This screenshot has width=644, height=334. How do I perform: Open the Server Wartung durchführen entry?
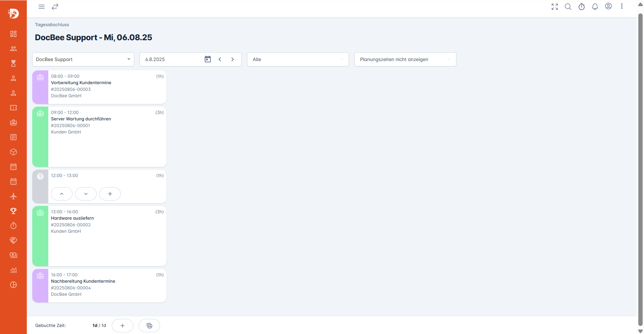tap(99, 137)
